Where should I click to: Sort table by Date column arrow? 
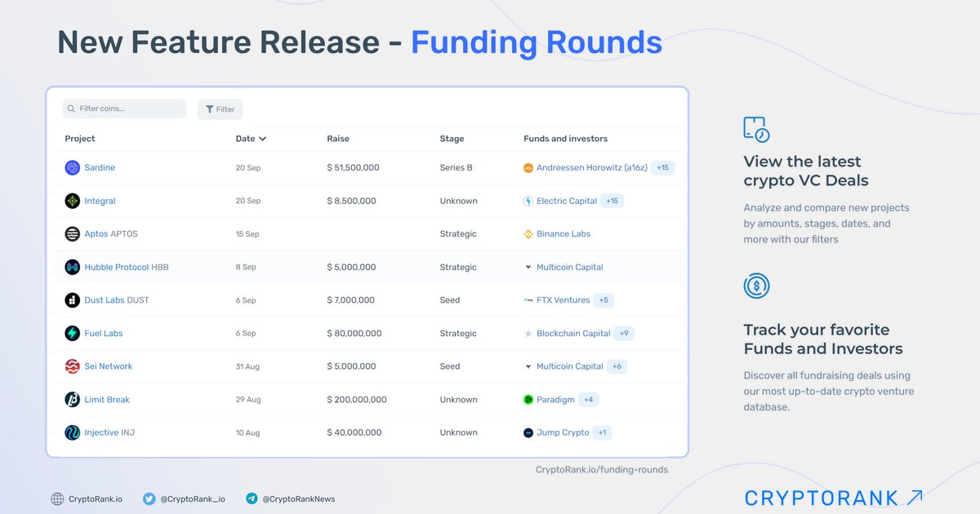[262, 139]
